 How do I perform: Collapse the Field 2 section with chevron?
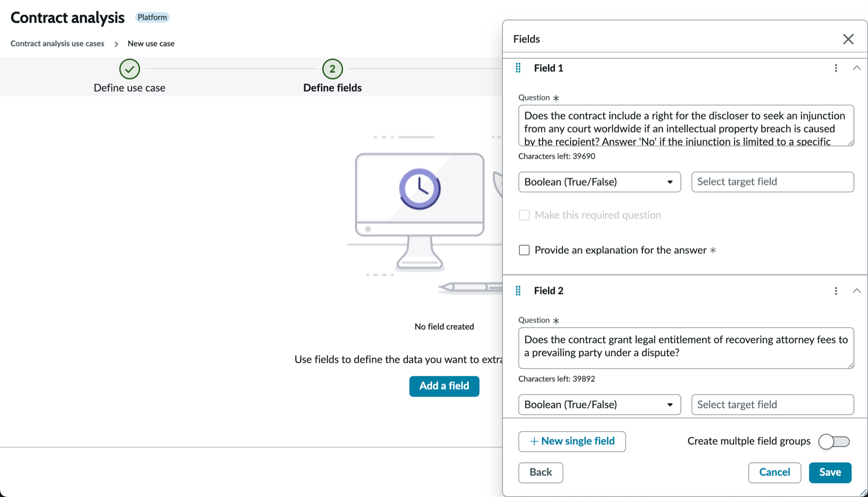tap(857, 291)
